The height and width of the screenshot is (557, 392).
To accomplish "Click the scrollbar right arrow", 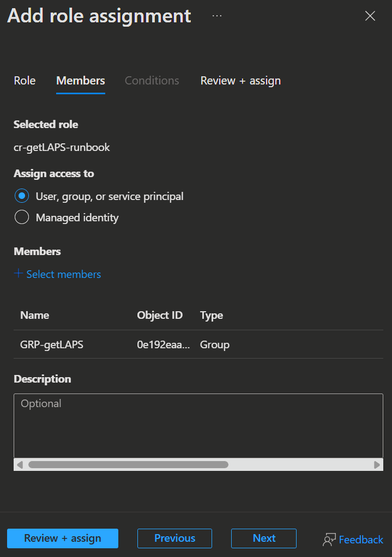I will pos(377,465).
